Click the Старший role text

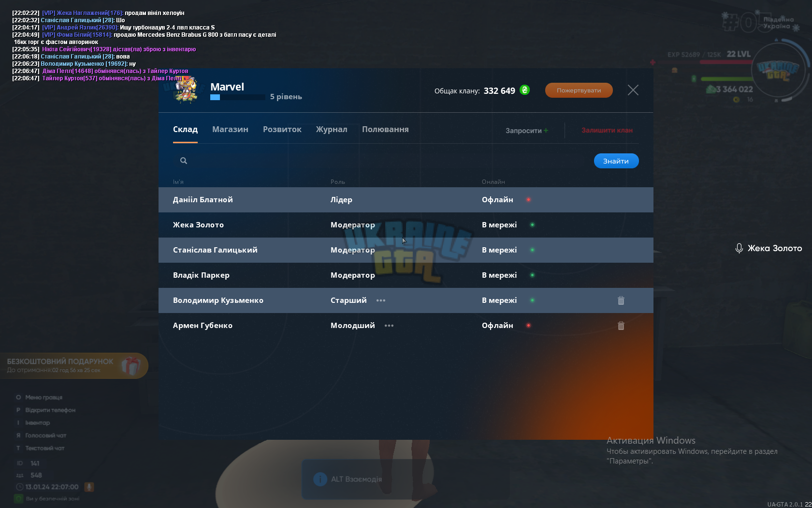pyautogui.click(x=348, y=300)
